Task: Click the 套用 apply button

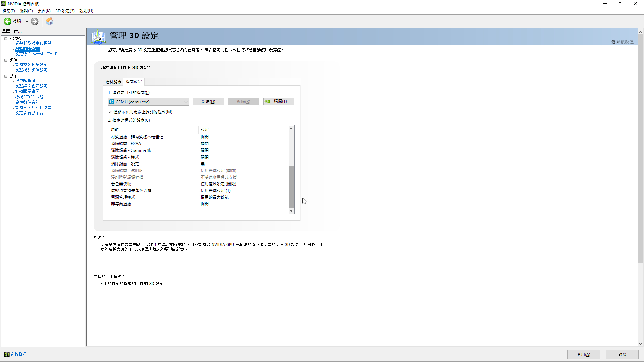Action: 583,354
